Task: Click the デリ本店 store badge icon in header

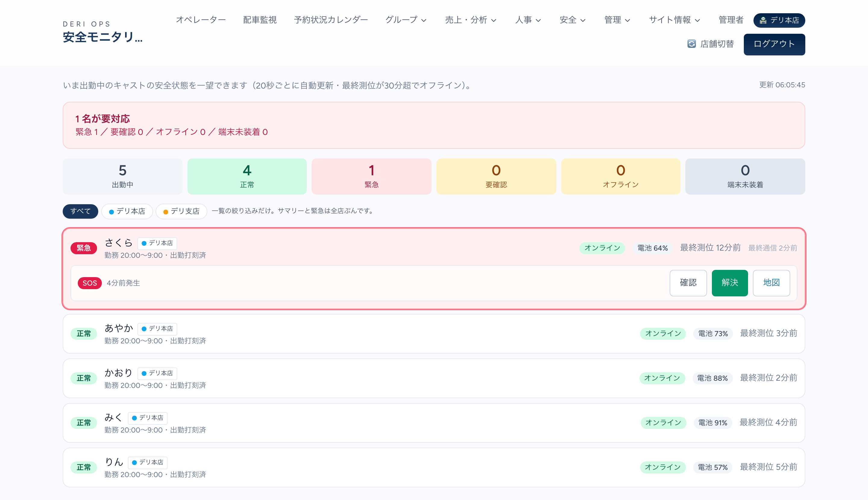Action: point(763,20)
